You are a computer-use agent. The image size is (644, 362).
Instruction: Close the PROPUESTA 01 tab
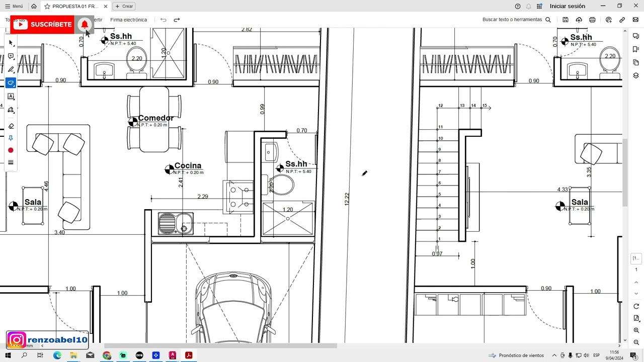(105, 6)
